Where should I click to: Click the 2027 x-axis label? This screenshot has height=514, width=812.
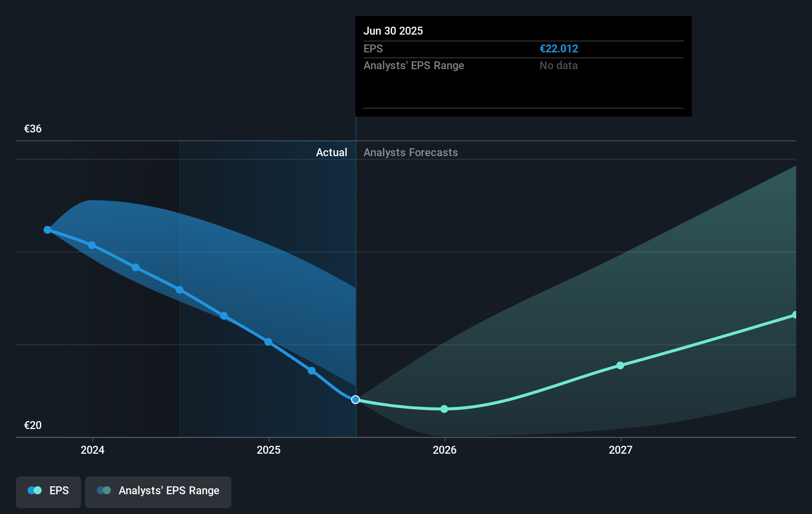[621, 450]
